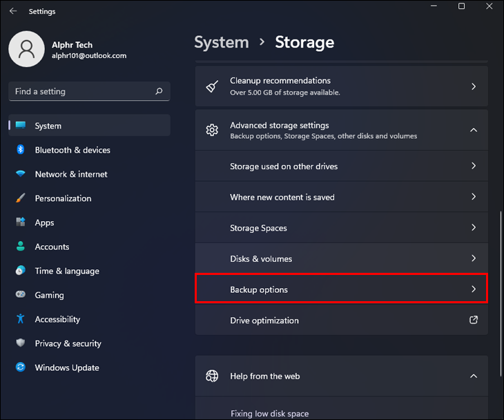Collapse the Help from the web section
This screenshot has width=504, height=420.
point(474,376)
